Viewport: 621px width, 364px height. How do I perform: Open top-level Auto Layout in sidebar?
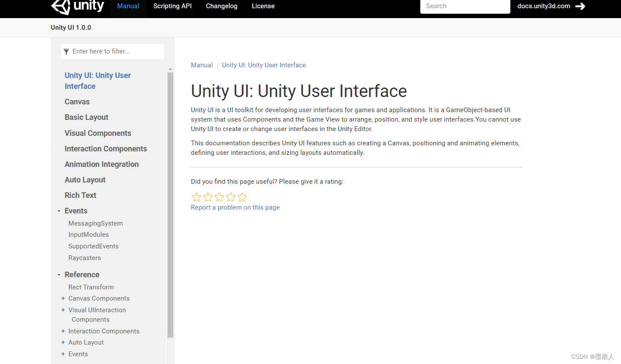[x=85, y=180]
